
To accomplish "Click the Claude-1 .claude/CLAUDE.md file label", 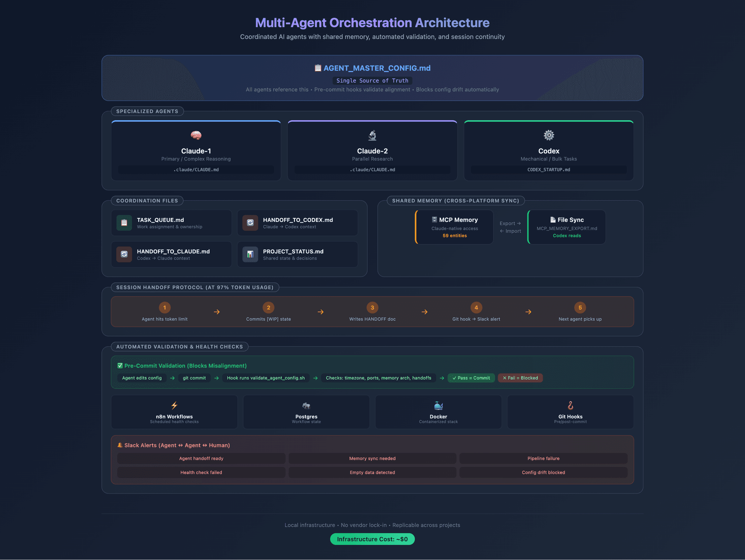I will tap(196, 170).
